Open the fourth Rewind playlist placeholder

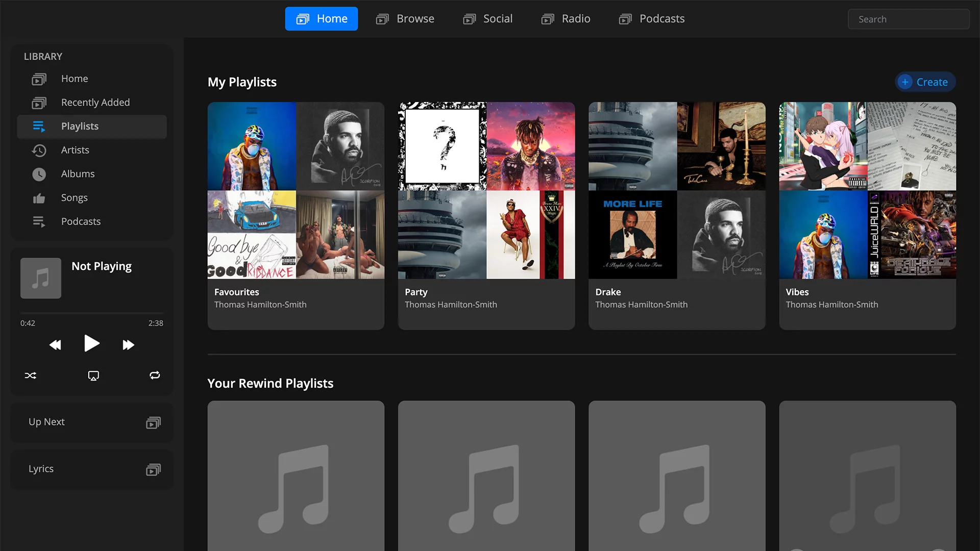pos(867,476)
